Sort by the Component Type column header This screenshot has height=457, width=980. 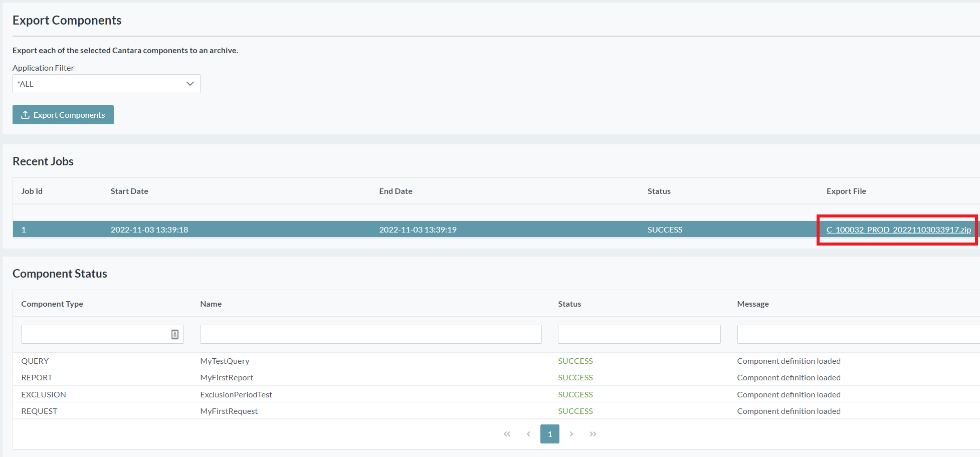52,304
